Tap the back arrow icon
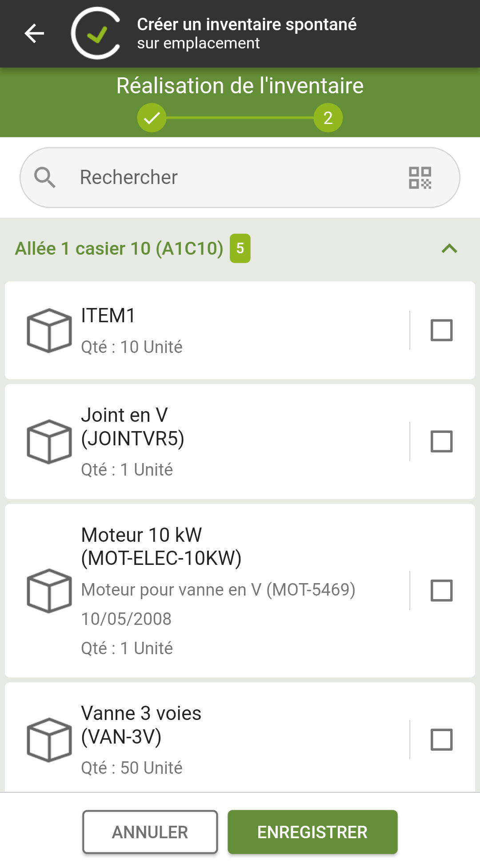This screenshot has width=480, height=868. [x=34, y=33]
